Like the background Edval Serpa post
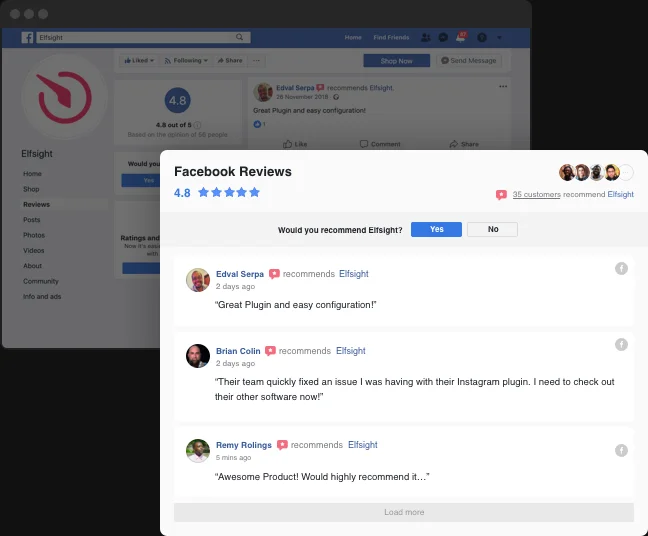Viewport: 648px width, 536px height. [295, 144]
